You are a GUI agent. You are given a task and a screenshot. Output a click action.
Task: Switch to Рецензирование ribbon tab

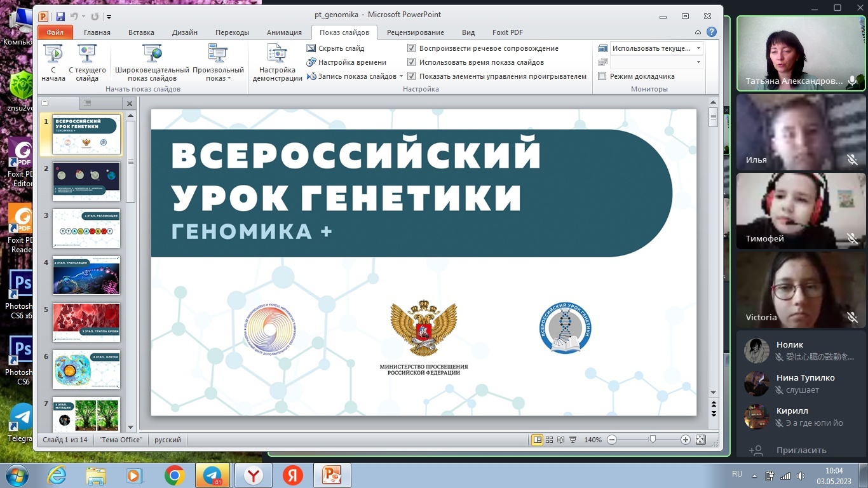pyautogui.click(x=415, y=32)
